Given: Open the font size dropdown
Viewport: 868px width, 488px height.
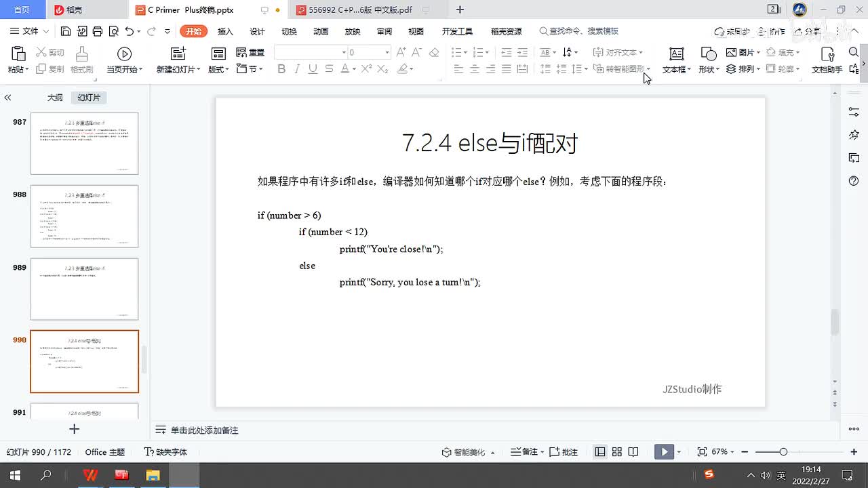Looking at the screenshot, I should click(x=387, y=52).
